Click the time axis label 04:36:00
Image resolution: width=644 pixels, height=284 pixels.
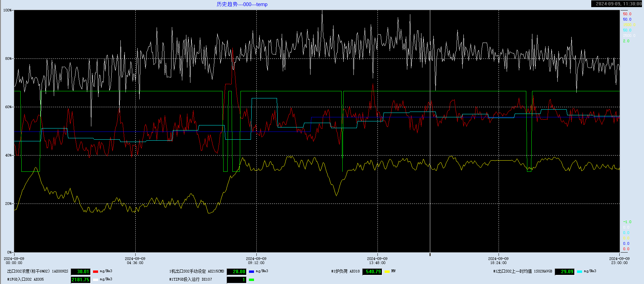(x=135, y=263)
